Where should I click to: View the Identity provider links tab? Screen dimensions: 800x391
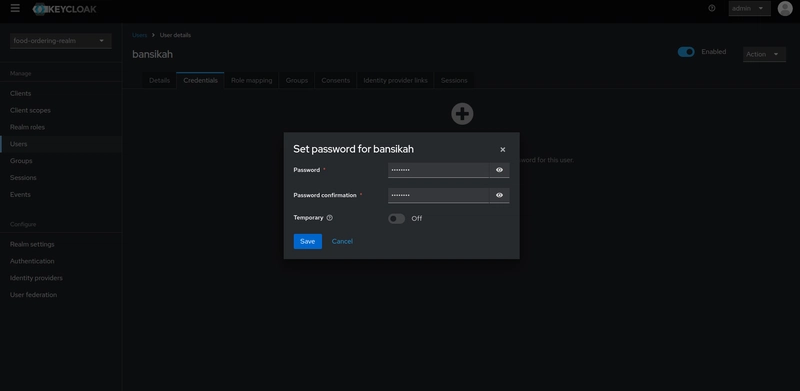point(395,81)
